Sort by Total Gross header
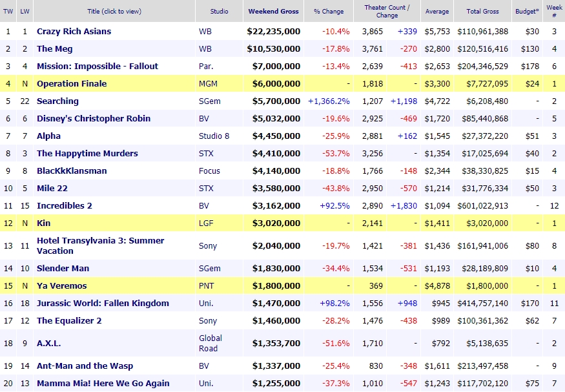Viewport: 565px width, 392px height. tap(482, 11)
